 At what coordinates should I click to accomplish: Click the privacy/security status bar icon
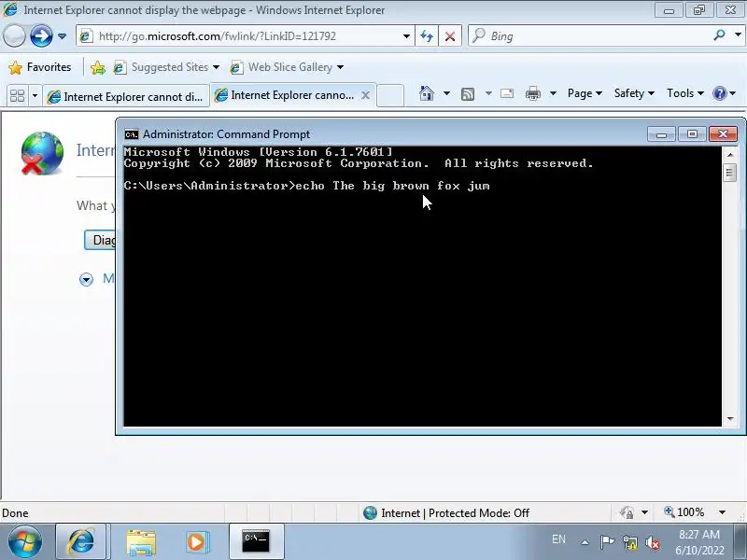coord(627,512)
